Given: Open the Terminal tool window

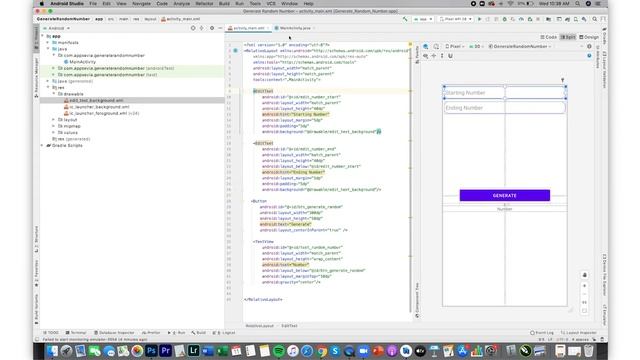Looking at the screenshot, I should pyautogui.click(x=76, y=333).
